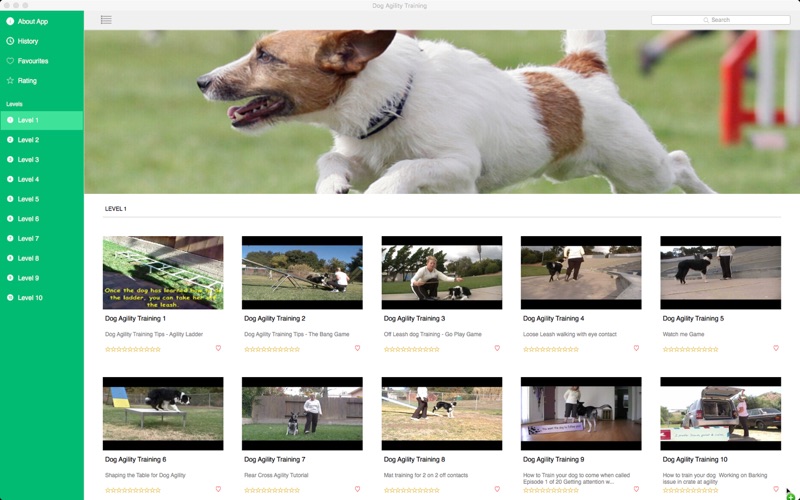Favourite Dog Agility Training 6 with heart icon
Screen dimensions: 800x500
[218, 489]
